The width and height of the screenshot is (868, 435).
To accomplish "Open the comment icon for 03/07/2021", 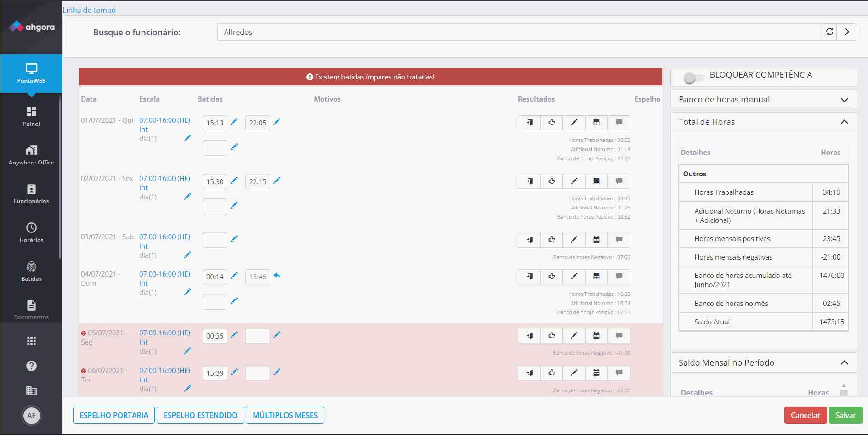I will pos(619,239).
